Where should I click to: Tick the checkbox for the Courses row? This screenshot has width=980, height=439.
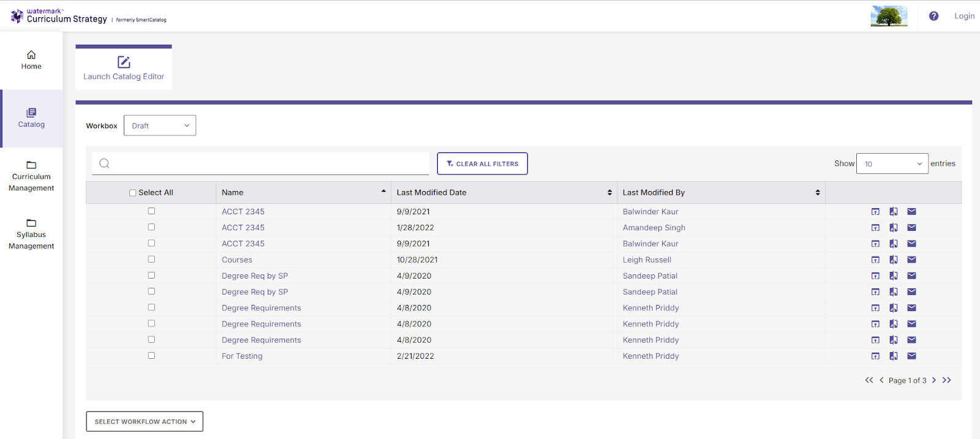click(x=151, y=260)
